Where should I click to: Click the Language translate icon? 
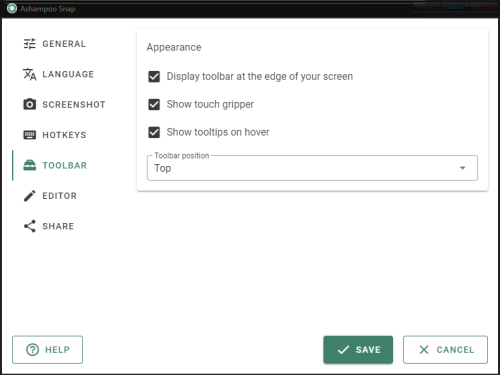[x=29, y=74]
